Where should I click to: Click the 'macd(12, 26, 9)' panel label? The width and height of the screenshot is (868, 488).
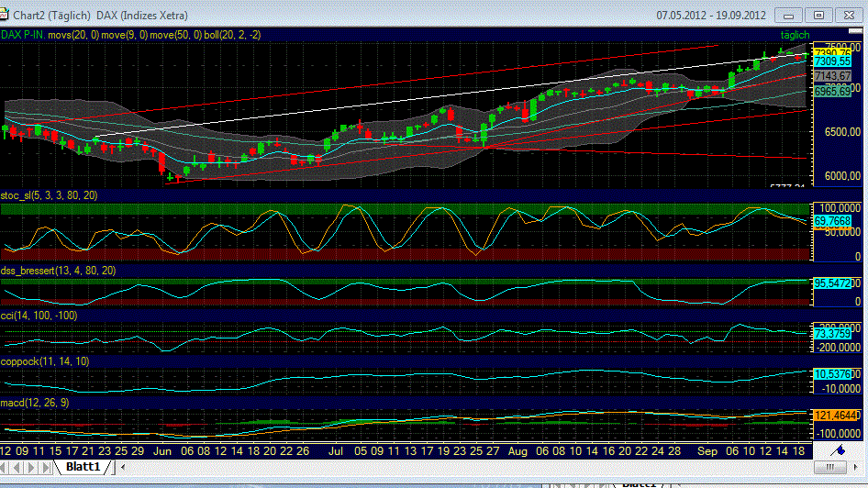pos(35,403)
